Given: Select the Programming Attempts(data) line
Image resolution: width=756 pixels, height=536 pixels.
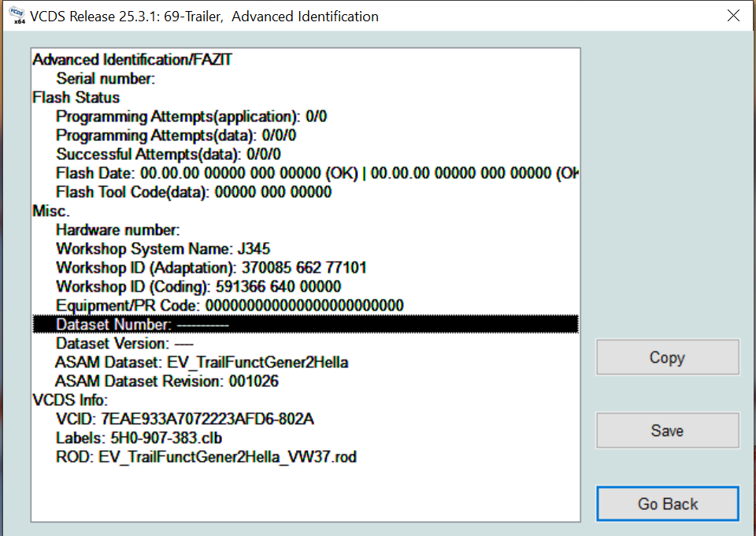Looking at the screenshot, I should click(x=306, y=135).
